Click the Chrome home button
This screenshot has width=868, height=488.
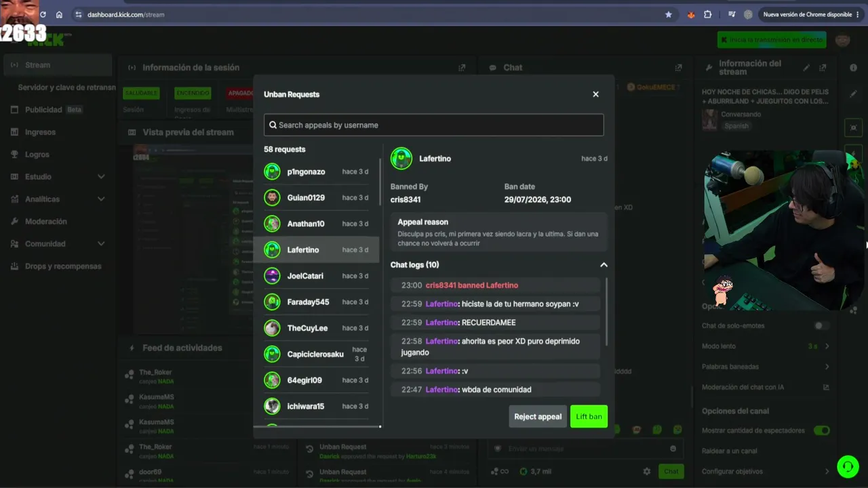59,14
